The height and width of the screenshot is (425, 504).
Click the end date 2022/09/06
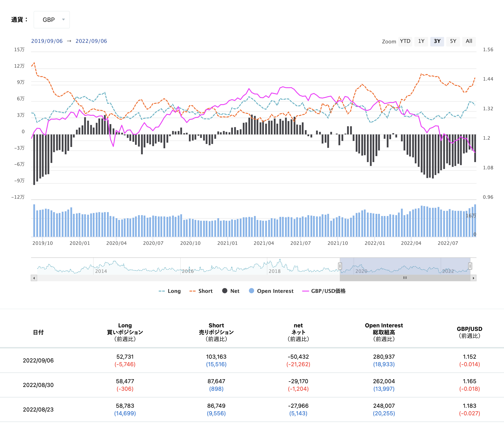click(91, 41)
